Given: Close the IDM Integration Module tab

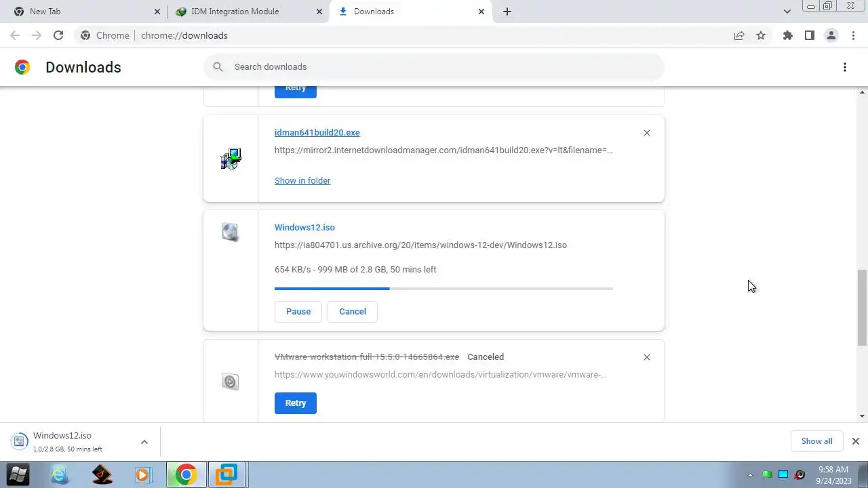Looking at the screenshot, I should (320, 12).
